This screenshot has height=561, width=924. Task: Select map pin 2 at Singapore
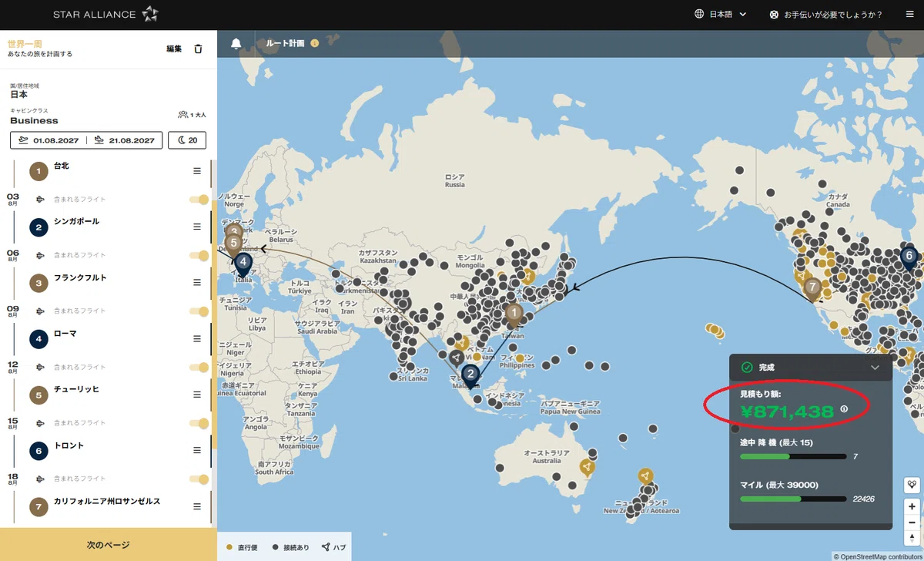(470, 375)
